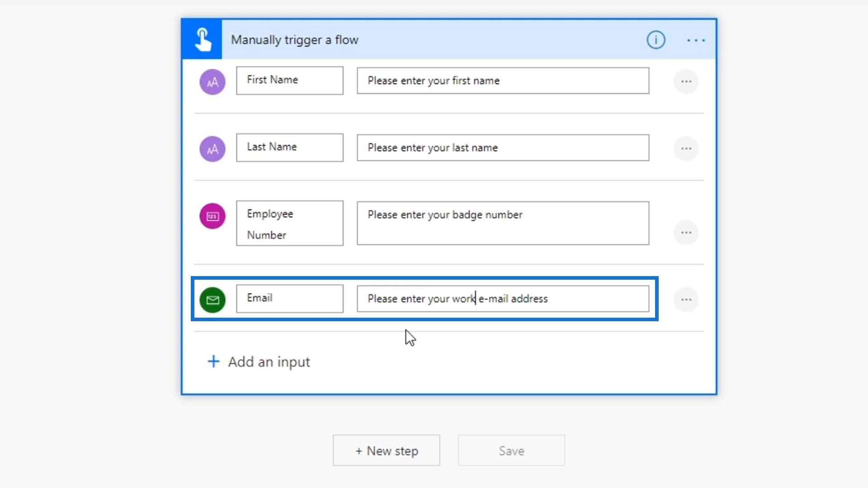This screenshot has width=868, height=488.
Task: Open the trigger info icon
Action: click(x=656, y=40)
